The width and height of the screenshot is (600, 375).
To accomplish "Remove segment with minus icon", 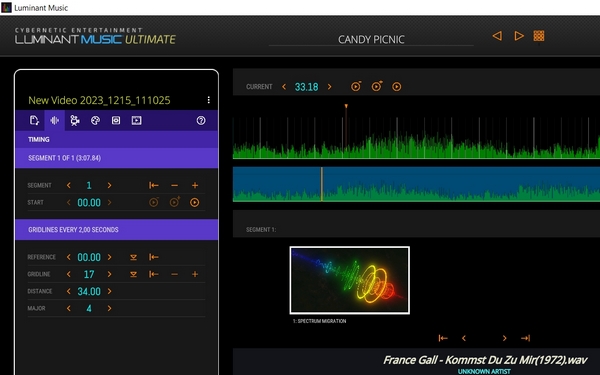I will pos(174,185).
